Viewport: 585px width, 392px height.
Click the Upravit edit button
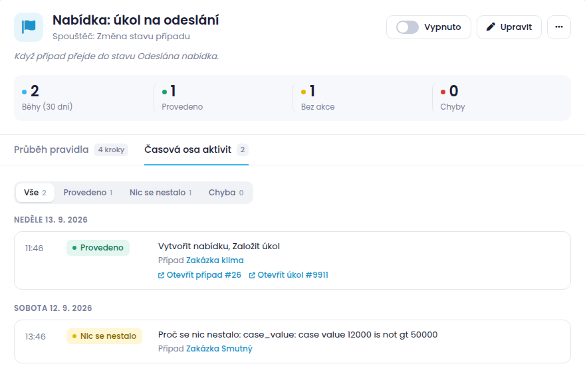(509, 27)
